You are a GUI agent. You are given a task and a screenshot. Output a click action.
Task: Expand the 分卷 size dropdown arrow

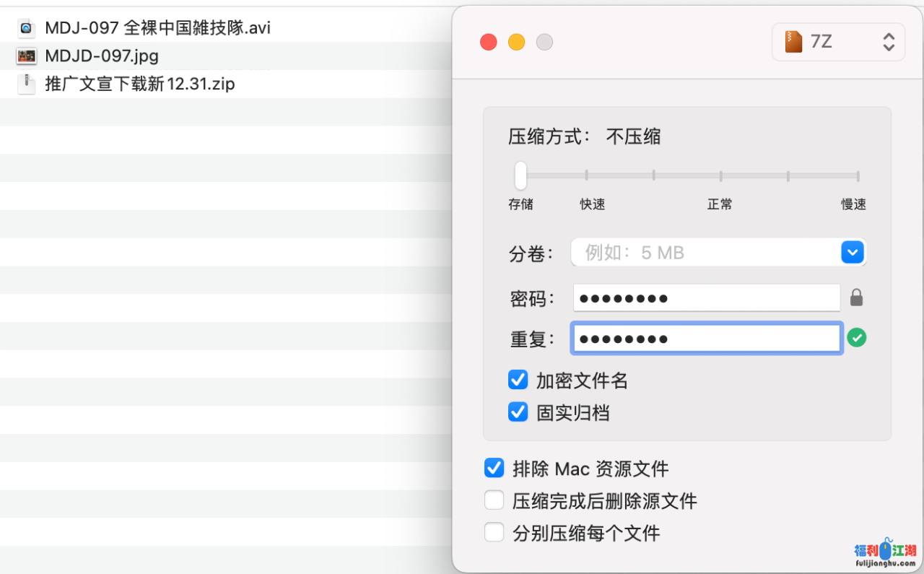(853, 253)
